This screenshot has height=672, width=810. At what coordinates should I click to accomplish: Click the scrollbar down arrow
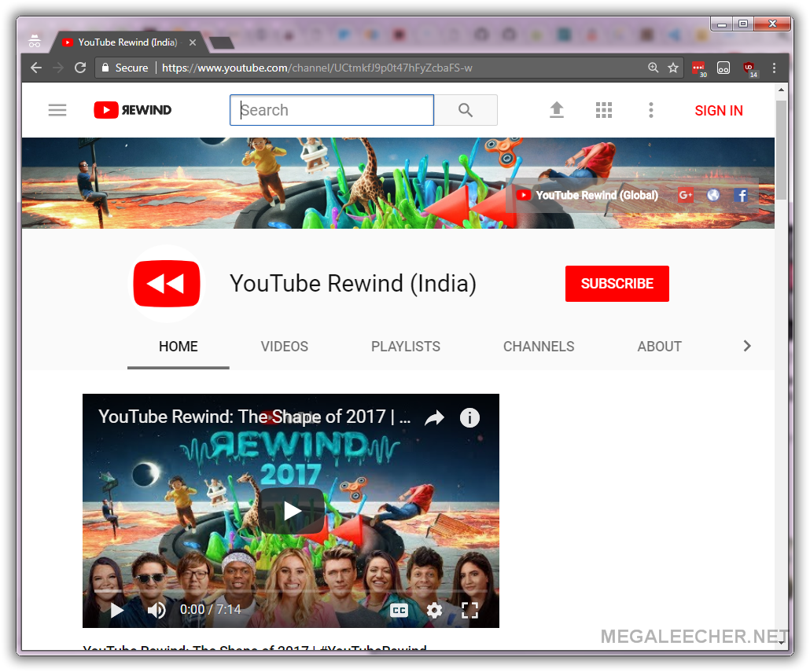tap(781, 642)
